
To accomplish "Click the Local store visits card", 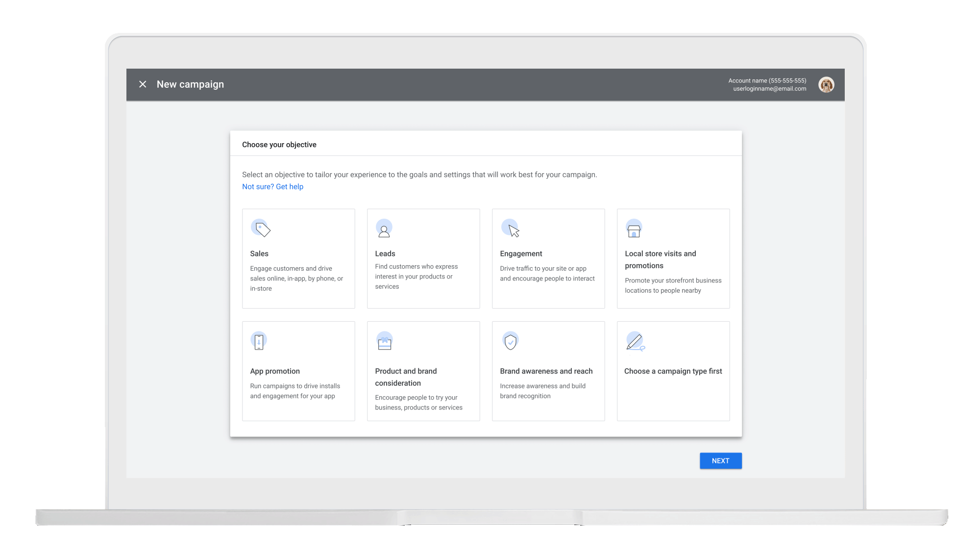I will [x=673, y=258].
